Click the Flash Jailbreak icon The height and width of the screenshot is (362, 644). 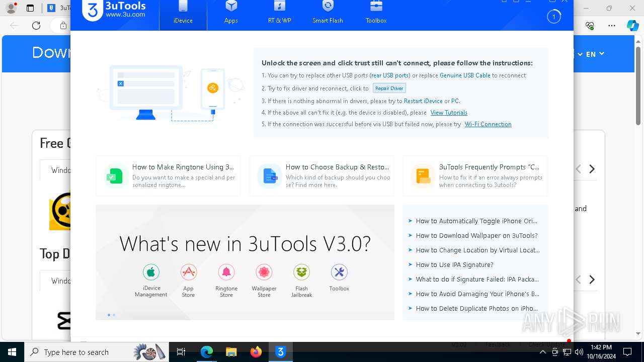pos(301,272)
